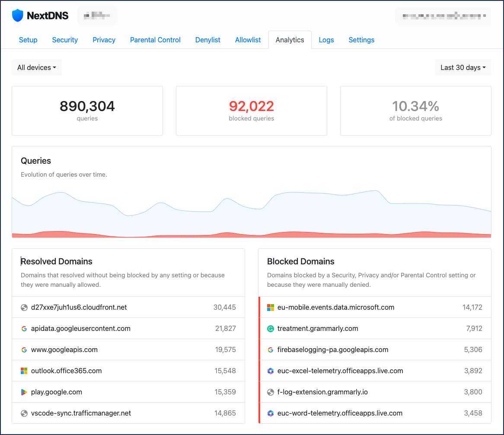Click the play.google.com domain name
Viewport: 504px width, 435px height.
[57, 392]
